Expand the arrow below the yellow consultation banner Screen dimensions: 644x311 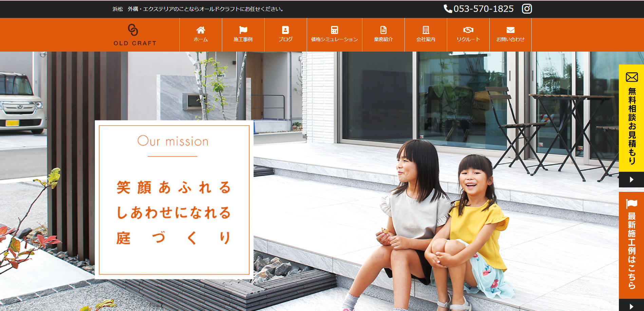point(631,180)
